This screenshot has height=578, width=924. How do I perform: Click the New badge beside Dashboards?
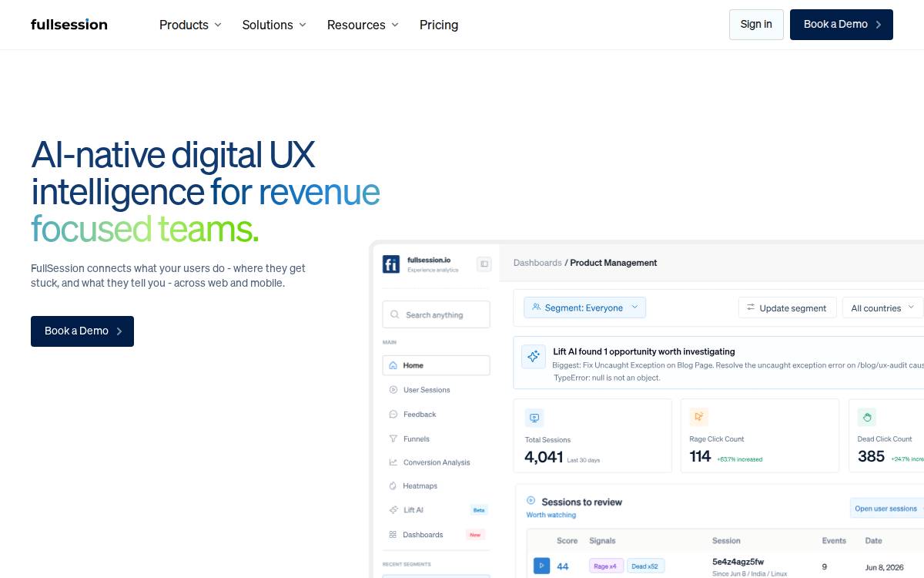[x=475, y=535]
